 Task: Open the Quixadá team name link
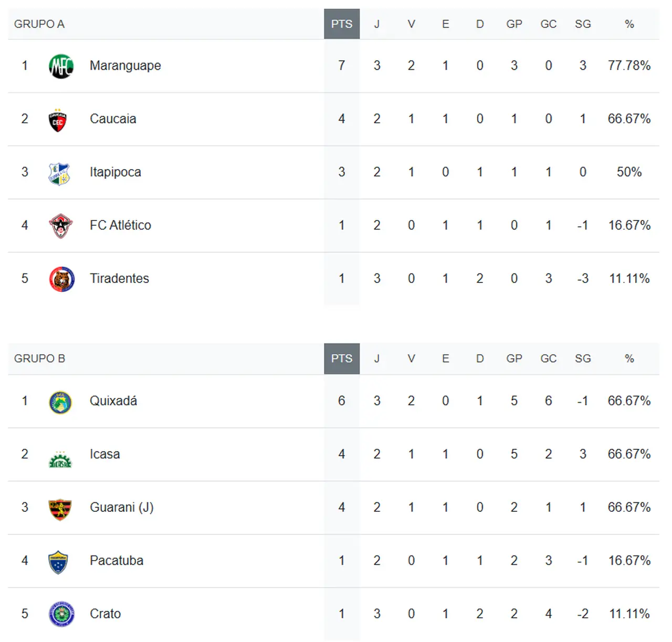coord(113,401)
